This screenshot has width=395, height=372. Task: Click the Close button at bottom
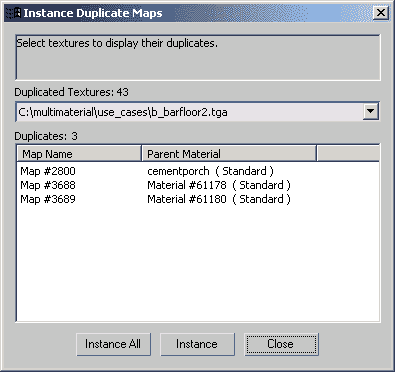point(281,344)
